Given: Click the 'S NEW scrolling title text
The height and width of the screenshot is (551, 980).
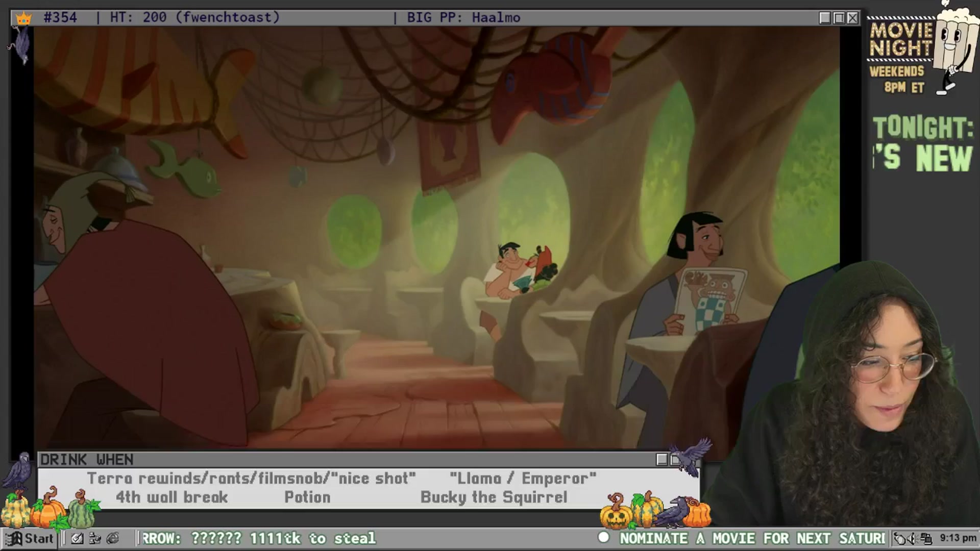Looking at the screenshot, I should pyautogui.click(x=922, y=158).
